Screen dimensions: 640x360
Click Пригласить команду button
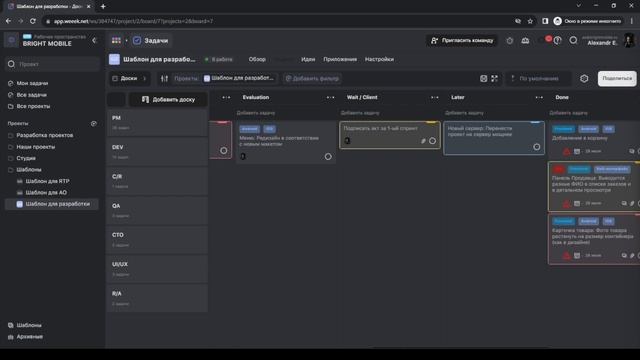pyautogui.click(x=462, y=40)
